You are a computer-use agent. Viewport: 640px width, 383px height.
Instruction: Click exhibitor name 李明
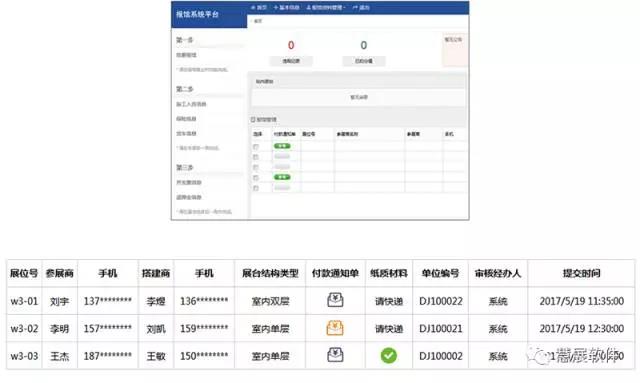60,329
